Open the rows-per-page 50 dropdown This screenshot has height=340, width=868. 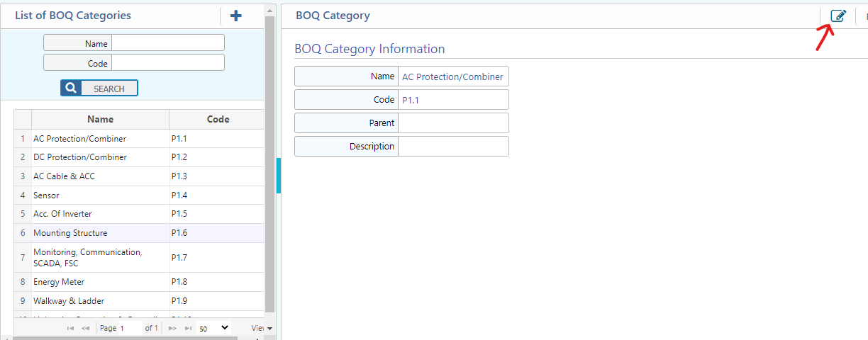click(x=214, y=328)
